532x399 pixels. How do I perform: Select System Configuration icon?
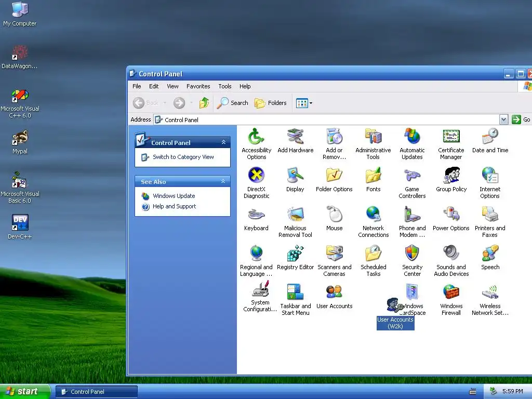tap(260, 297)
